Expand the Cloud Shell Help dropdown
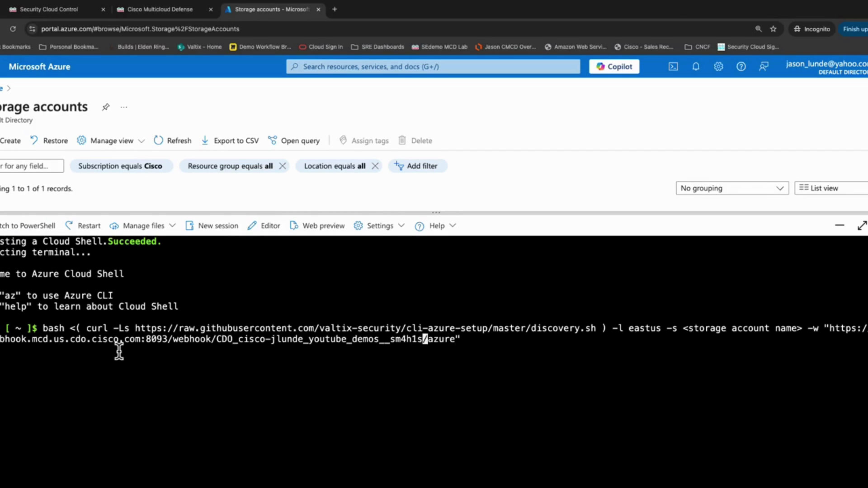The height and width of the screenshot is (488, 868). point(436,225)
